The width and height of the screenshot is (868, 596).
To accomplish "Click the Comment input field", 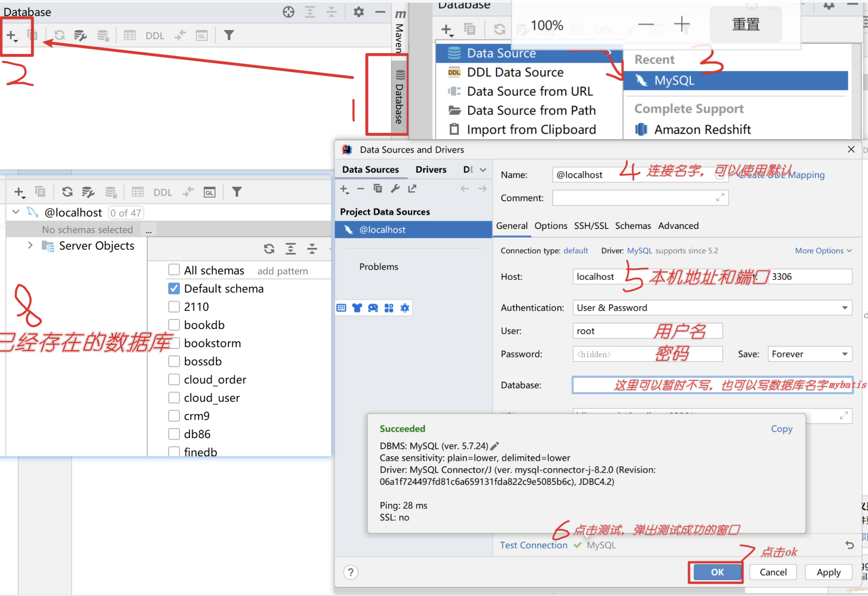I will pos(640,198).
